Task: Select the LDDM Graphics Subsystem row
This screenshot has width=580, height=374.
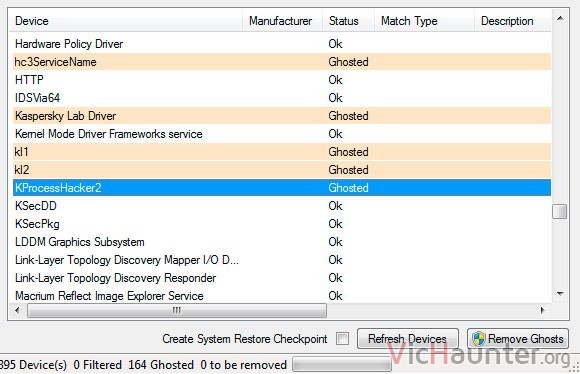Action: coord(282,242)
